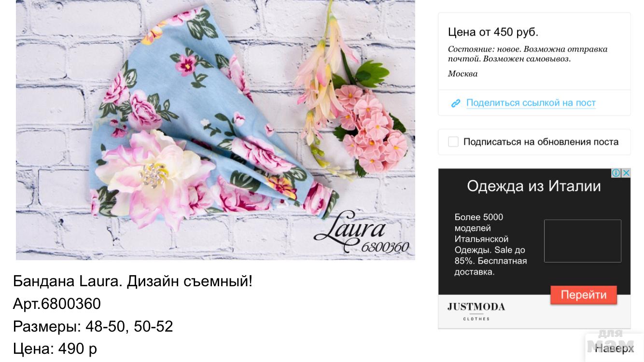The height and width of the screenshot is (362, 644).
Task: Click the JUSTMODA clothes logo
Action: [476, 311]
